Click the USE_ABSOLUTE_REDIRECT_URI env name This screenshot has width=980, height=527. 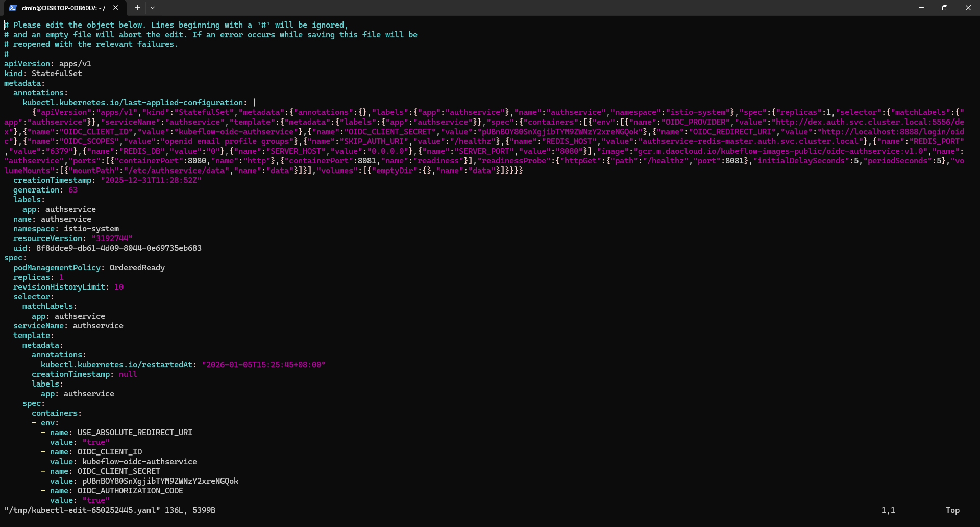tap(135, 433)
